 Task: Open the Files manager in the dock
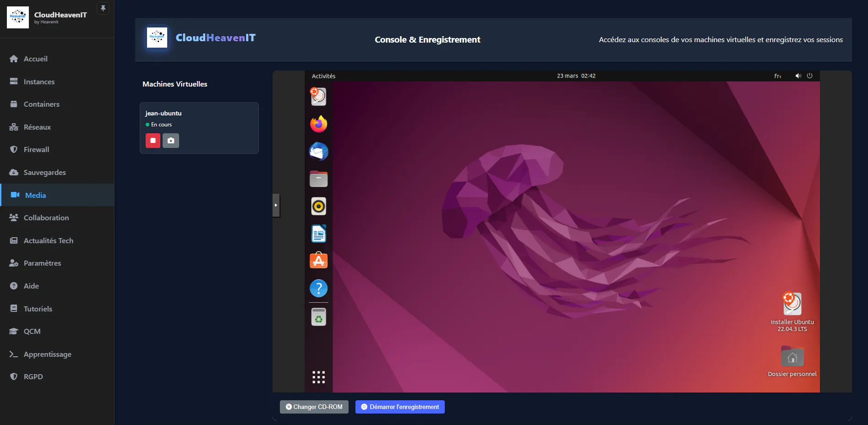pyautogui.click(x=318, y=179)
